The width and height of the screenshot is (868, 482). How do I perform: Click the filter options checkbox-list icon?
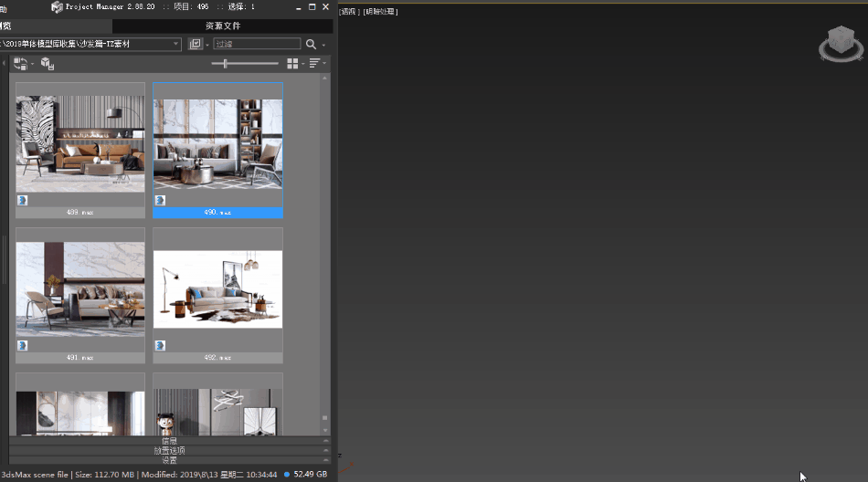pyautogui.click(x=196, y=44)
